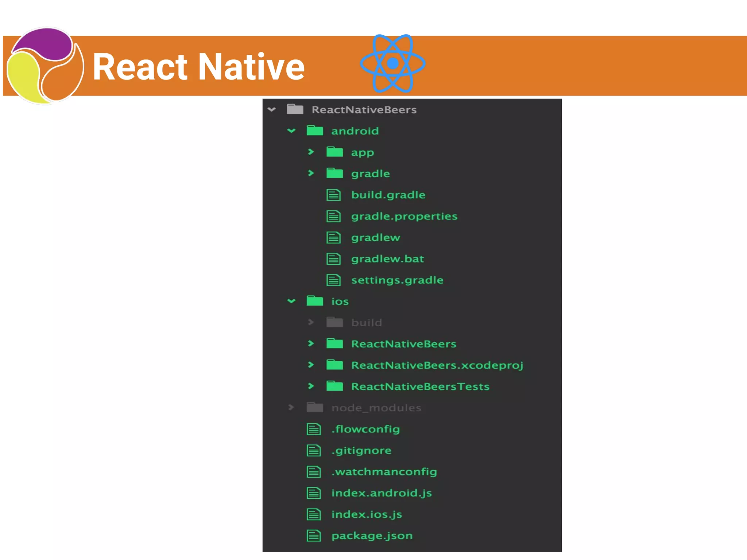Click the build.gradle file icon
Image resolution: width=747 pixels, height=560 pixels.
coord(334,195)
